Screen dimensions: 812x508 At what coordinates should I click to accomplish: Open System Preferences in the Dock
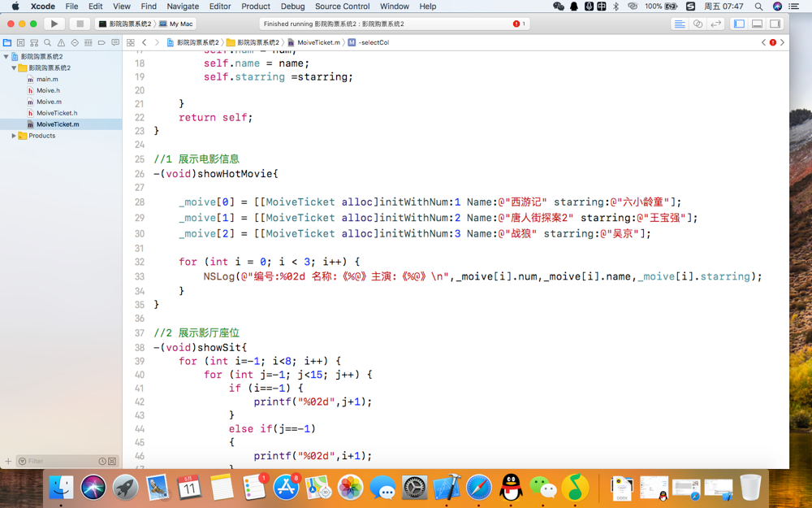point(414,487)
